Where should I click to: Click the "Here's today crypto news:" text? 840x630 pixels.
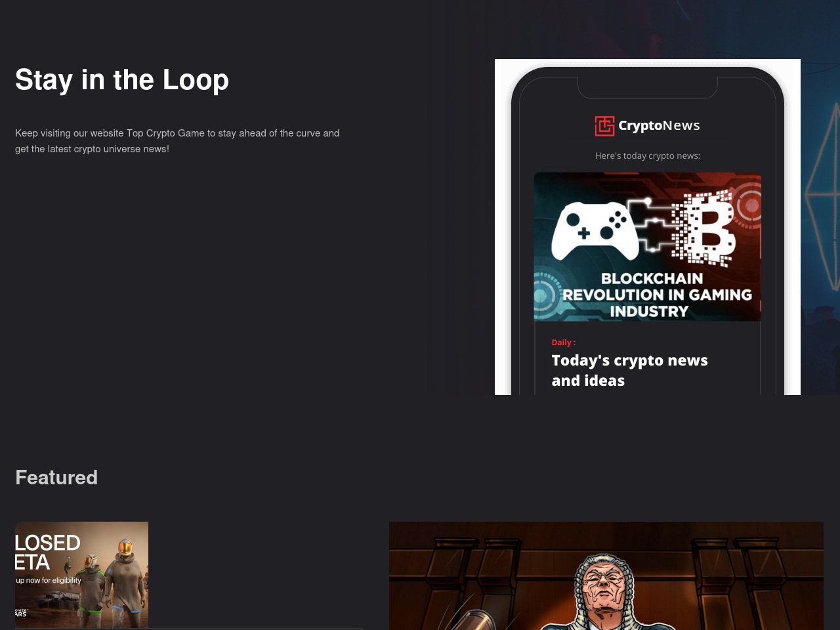(x=648, y=156)
